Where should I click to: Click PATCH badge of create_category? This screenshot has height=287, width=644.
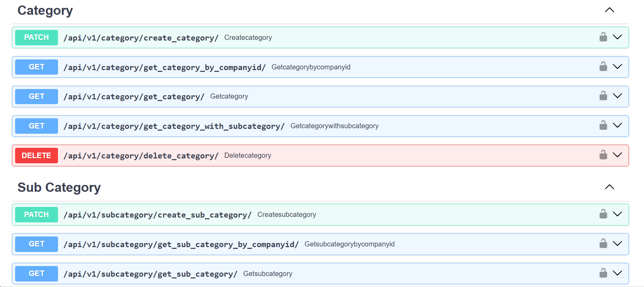click(x=36, y=37)
